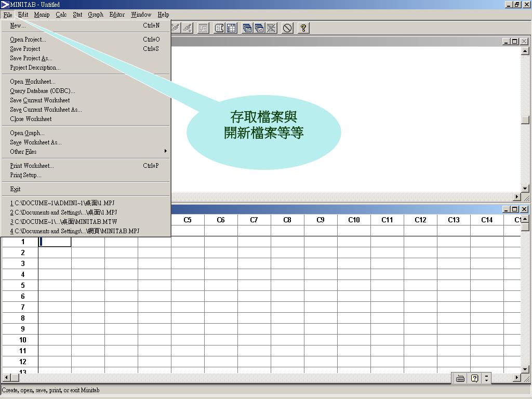Screen dimensions: 532x399
Task: Open the Editor menu
Action: coord(117,15)
